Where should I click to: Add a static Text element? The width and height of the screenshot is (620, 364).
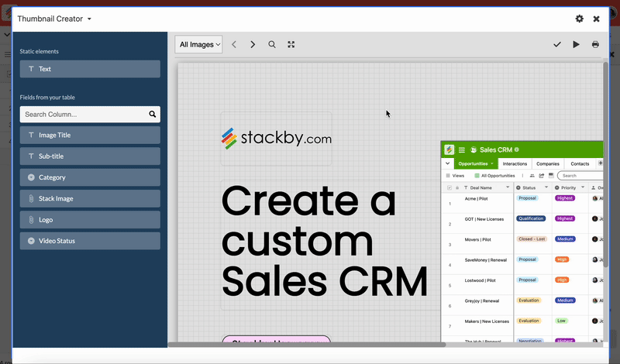(90, 69)
